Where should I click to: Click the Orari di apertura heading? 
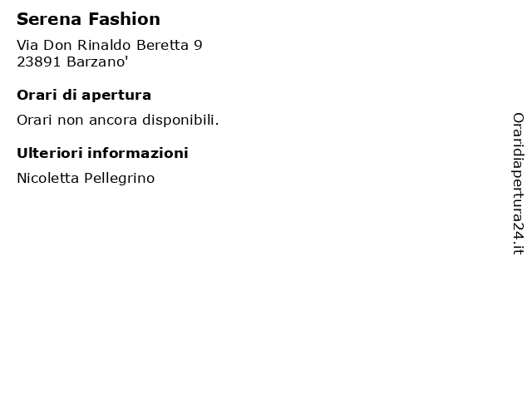pyautogui.click(x=84, y=96)
